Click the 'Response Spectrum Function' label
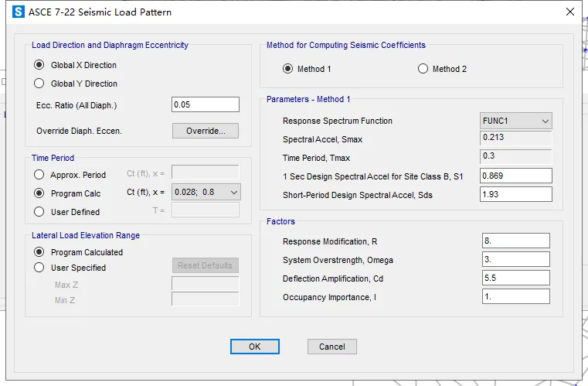This screenshot has height=386, width=588. coord(338,121)
